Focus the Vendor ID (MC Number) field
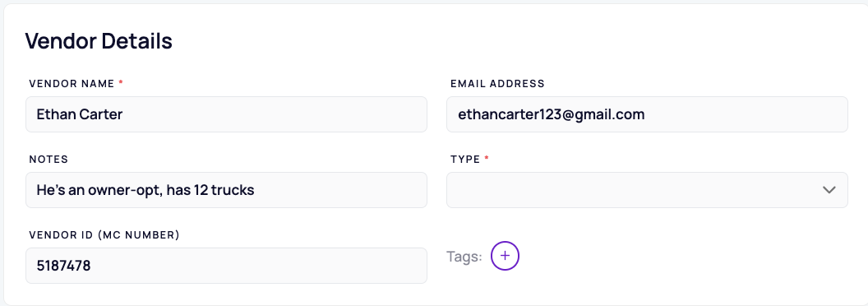 point(226,266)
